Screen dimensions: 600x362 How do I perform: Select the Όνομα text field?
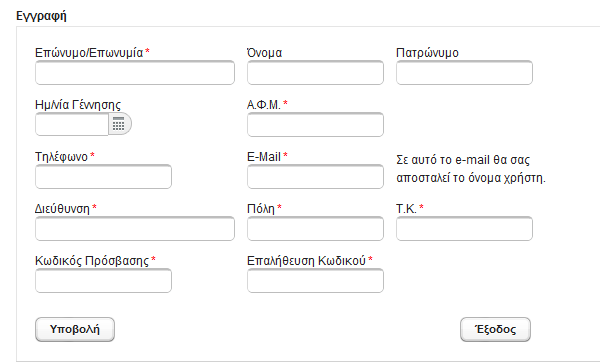pyautogui.click(x=315, y=72)
